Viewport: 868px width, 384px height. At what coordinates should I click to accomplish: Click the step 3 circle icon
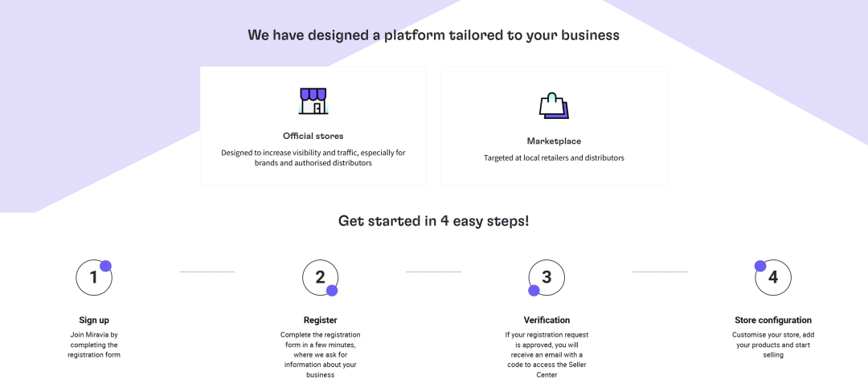pos(547,277)
